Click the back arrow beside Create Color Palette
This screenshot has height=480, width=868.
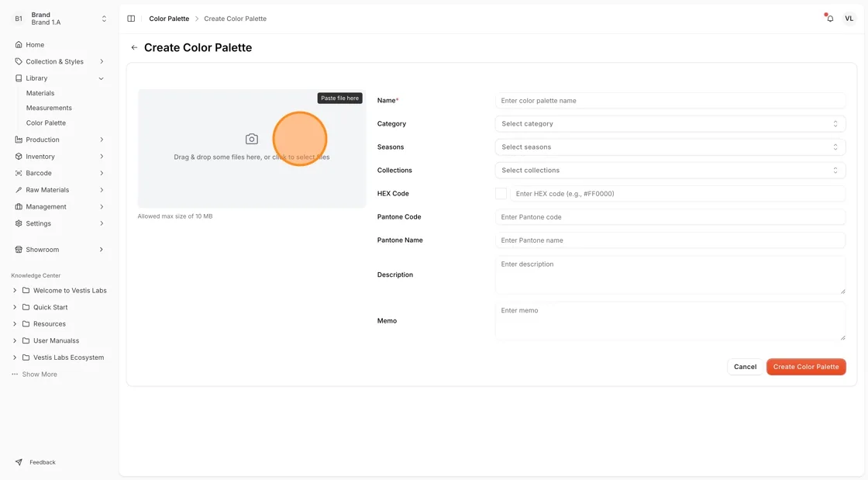coord(134,47)
